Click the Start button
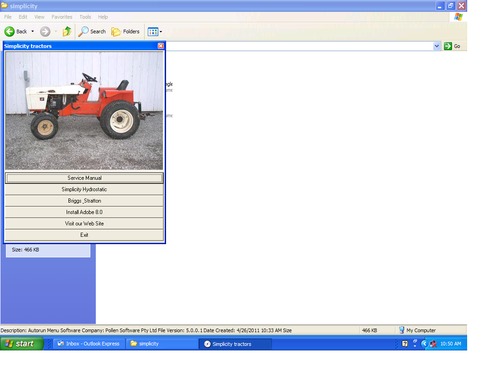The height and width of the screenshot is (376, 500). click(22, 344)
